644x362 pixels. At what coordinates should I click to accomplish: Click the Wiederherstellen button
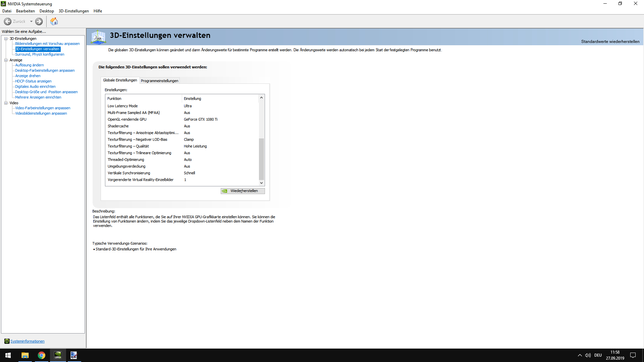(x=243, y=191)
